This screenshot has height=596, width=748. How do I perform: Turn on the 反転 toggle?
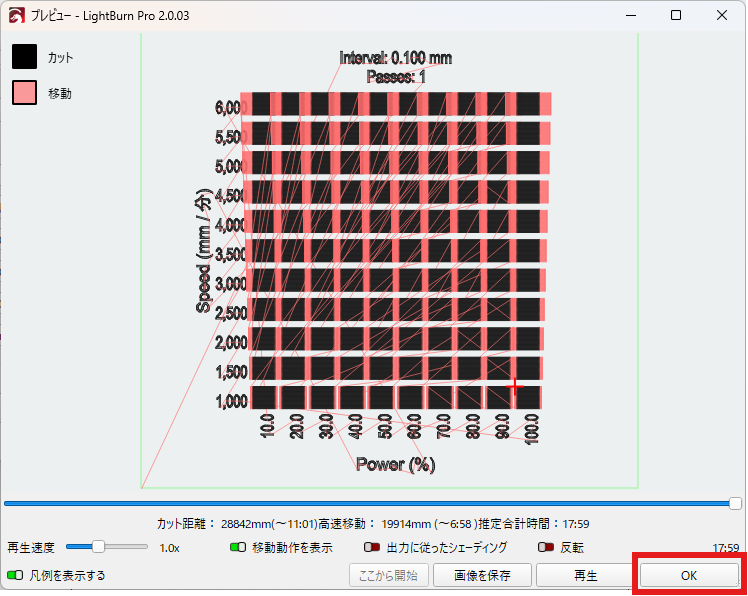coord(546,548)
